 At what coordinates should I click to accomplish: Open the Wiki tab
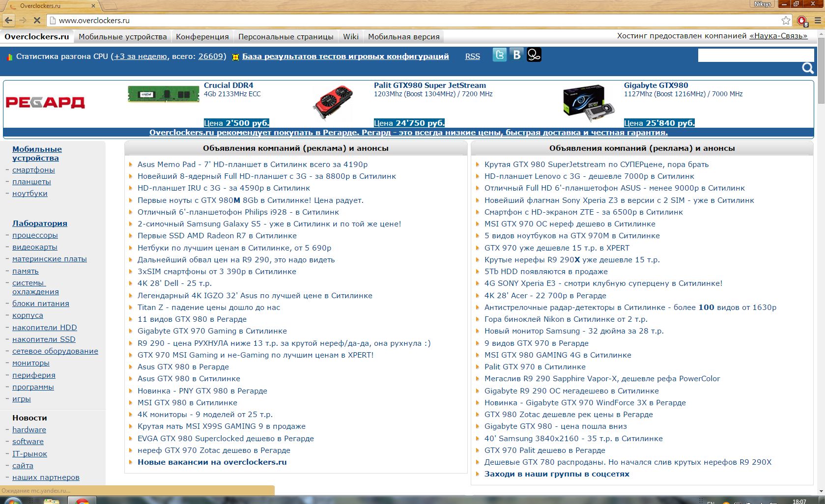(351, 36)
